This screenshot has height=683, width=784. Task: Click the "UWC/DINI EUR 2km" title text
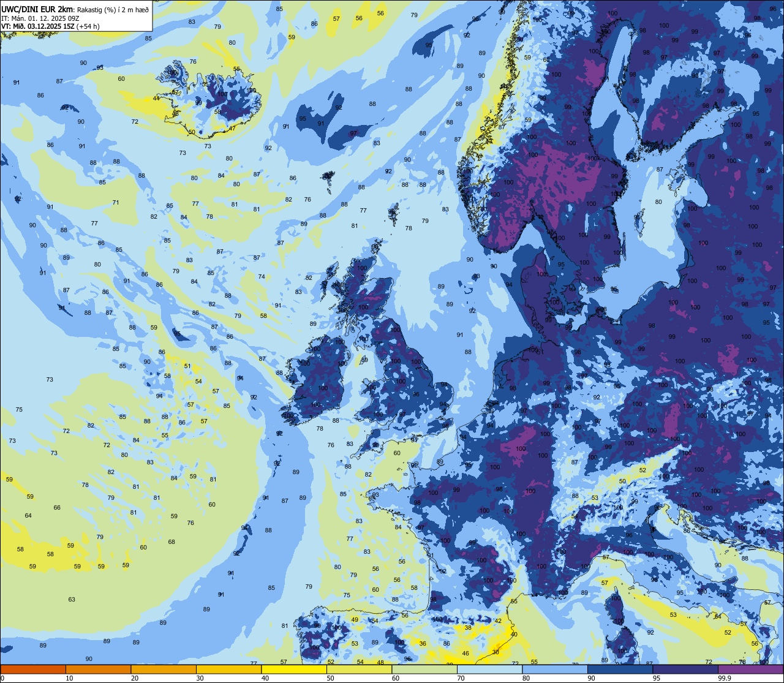point(37,9)
